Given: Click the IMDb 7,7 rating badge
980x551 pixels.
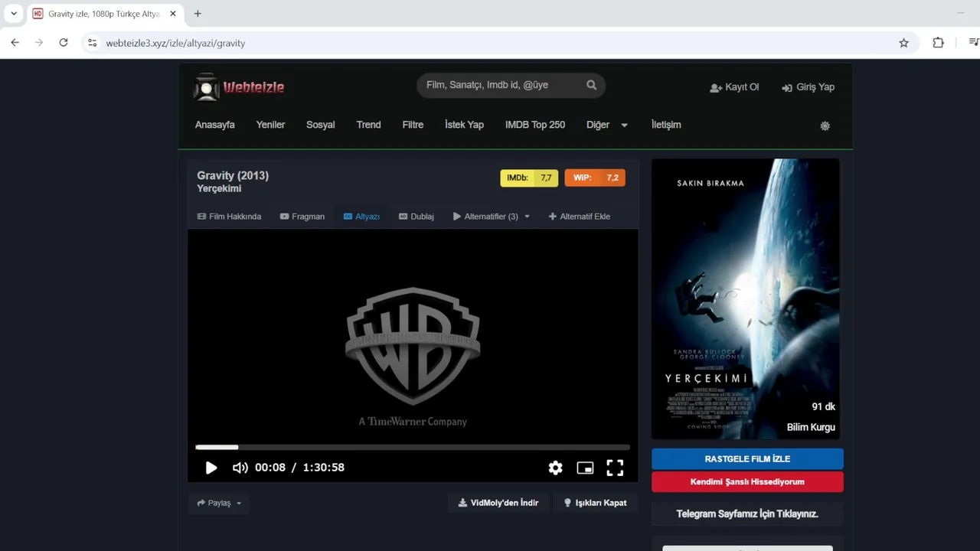Looking at the screenshot, I should [529, 178].
